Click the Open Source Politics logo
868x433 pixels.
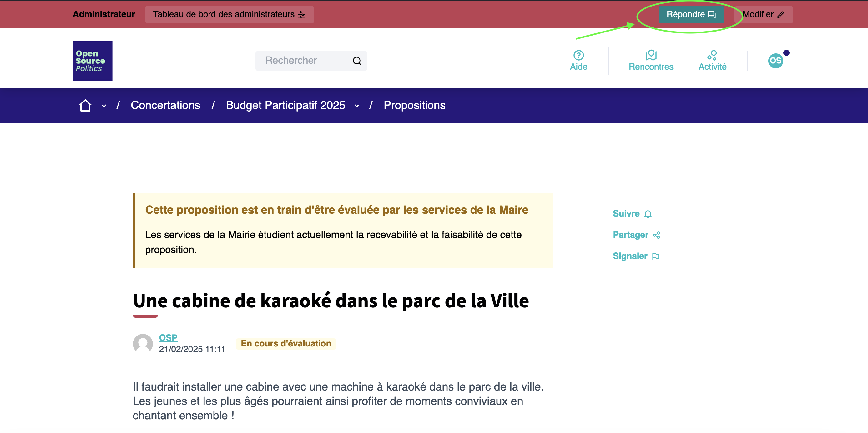coord(92,61)
